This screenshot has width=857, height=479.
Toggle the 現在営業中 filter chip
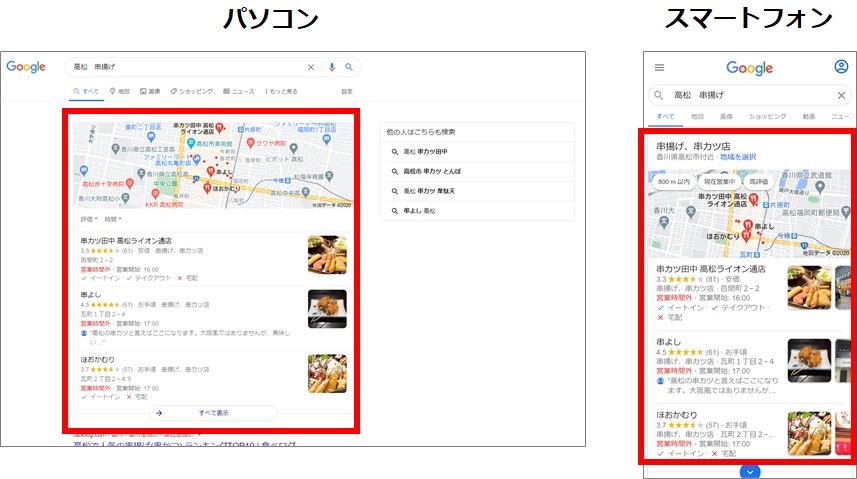pyautogui.click(x=719, y=182)
